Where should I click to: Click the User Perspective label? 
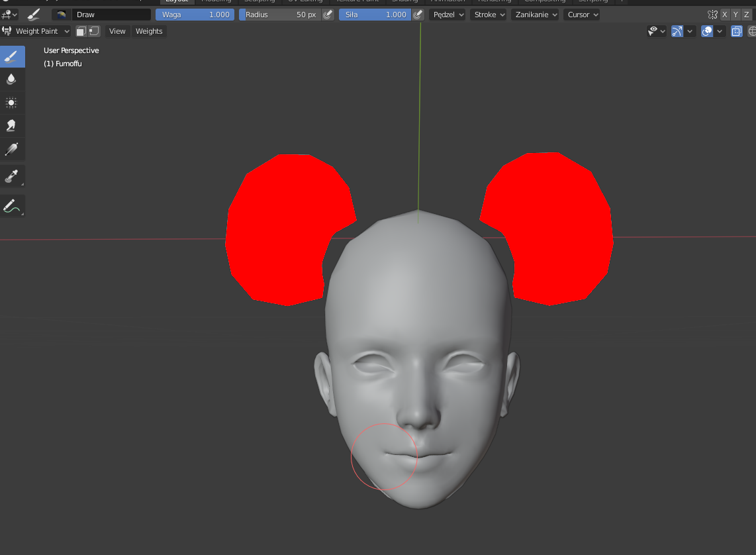(x=71, y=50)
